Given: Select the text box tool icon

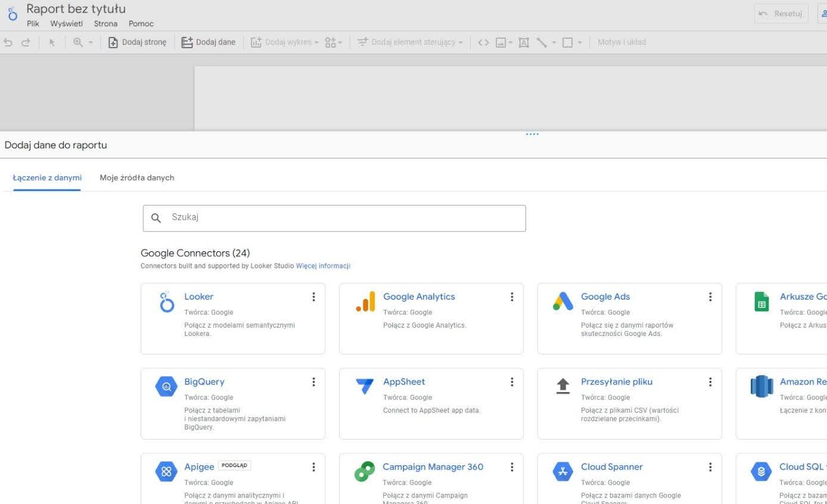Looking at the screenshot, I should 524,42.
